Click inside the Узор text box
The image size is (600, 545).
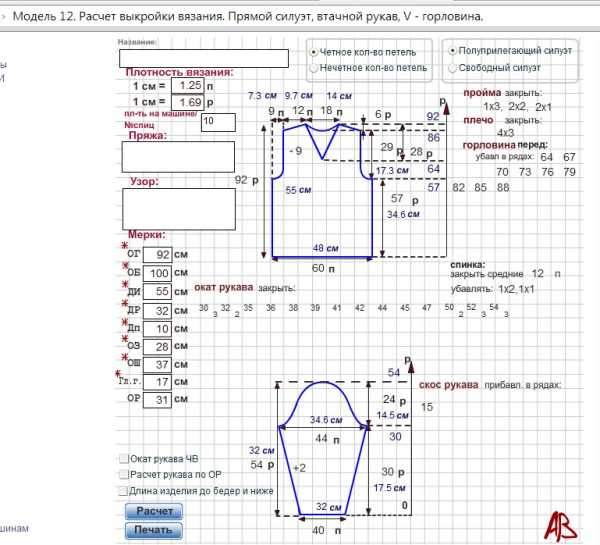tap(177, 210)
